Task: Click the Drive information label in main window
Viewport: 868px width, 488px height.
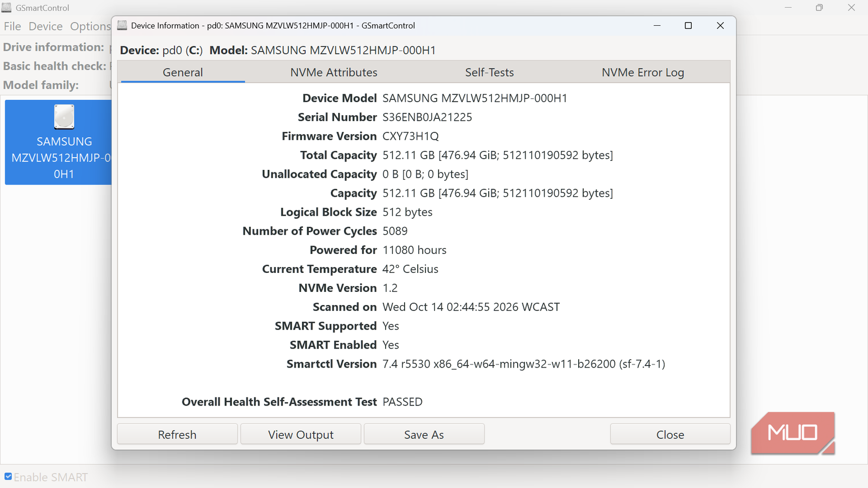Action: click(54, 47)
